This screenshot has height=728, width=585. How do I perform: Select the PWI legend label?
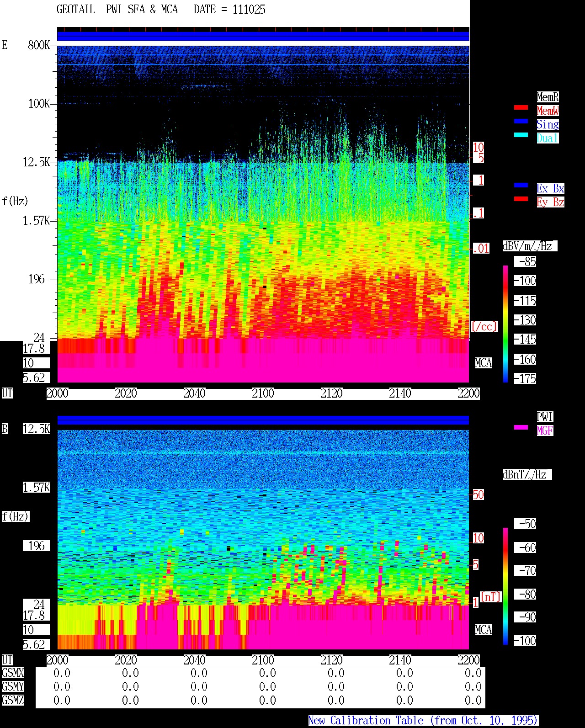(x=545, y=417)
